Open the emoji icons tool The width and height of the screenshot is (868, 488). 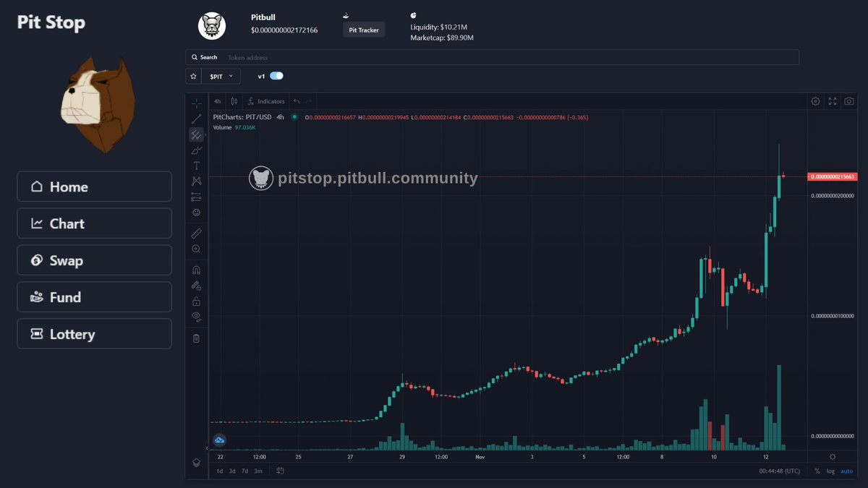coord(196,213)
